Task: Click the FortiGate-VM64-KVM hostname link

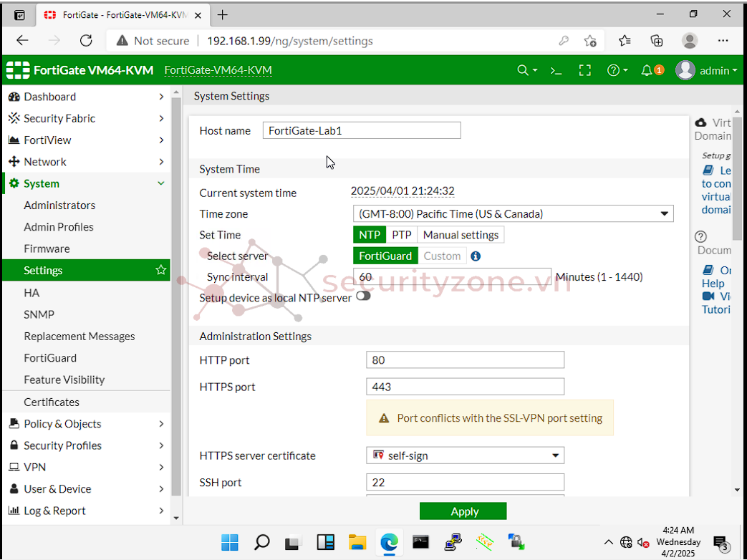Action: pyautogui.click(x=218, y=70)
